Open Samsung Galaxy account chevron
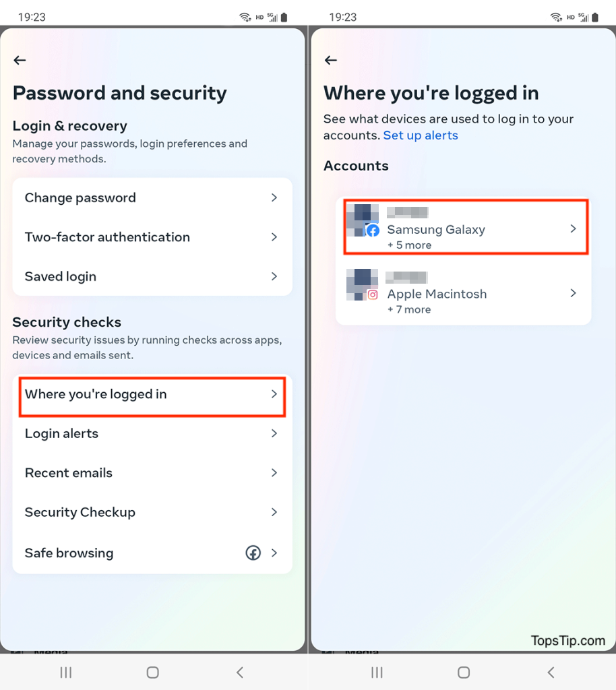Image resolution: width=616 pixels, height=690 pixels. pos(573,228)
